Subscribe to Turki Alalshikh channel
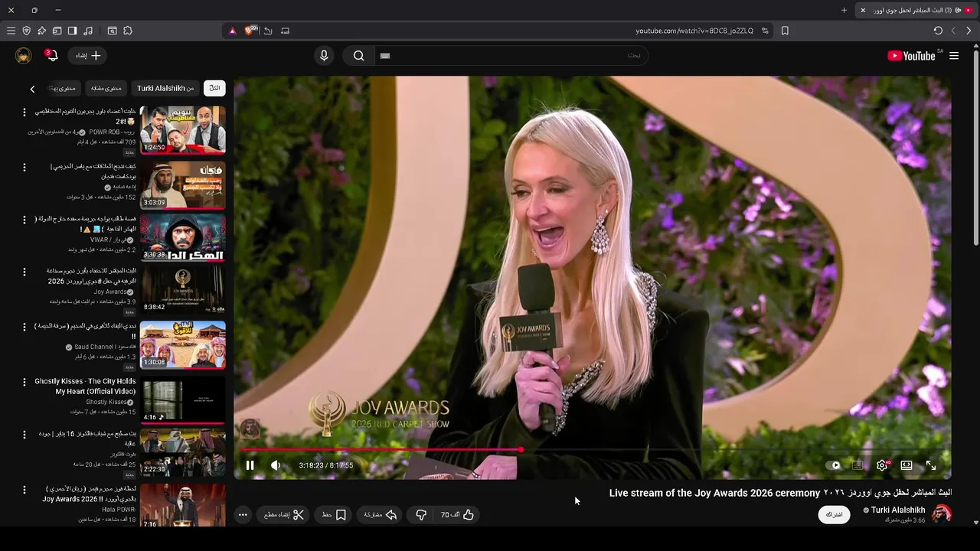Viewport: 980px width, 551px height. click(834, 514)
